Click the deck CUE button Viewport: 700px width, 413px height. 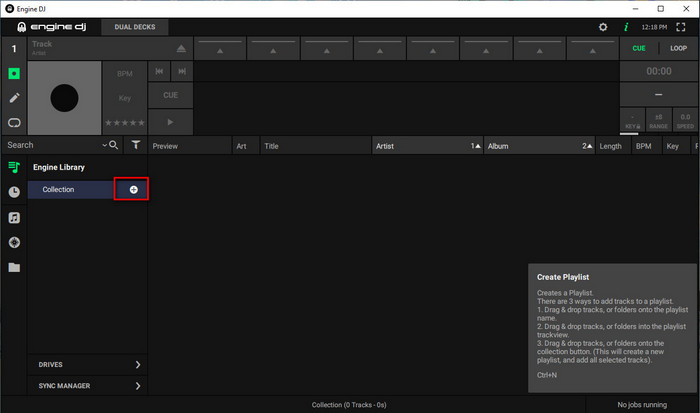point(171,95)
